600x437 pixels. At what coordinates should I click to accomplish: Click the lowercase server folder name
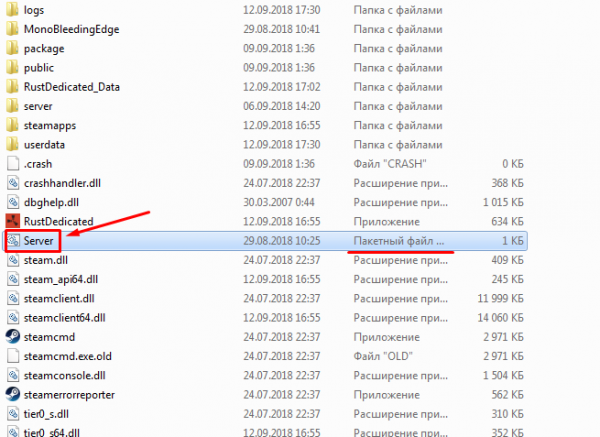point(38,106)
